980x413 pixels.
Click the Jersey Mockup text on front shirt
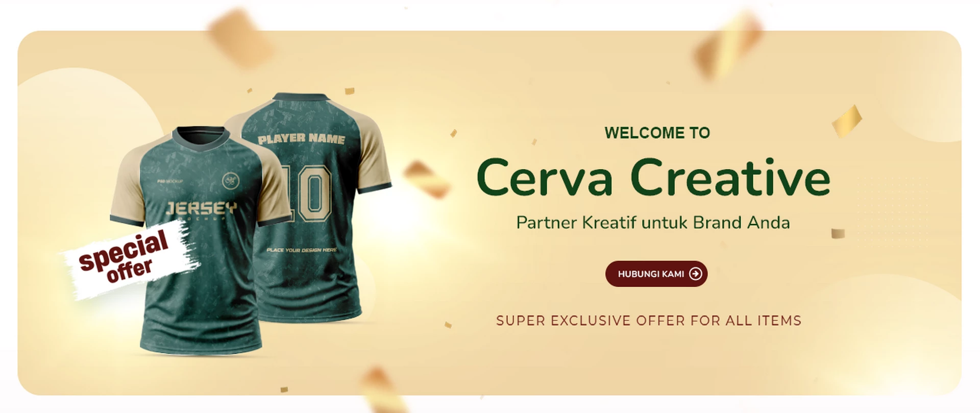(202, 210)
